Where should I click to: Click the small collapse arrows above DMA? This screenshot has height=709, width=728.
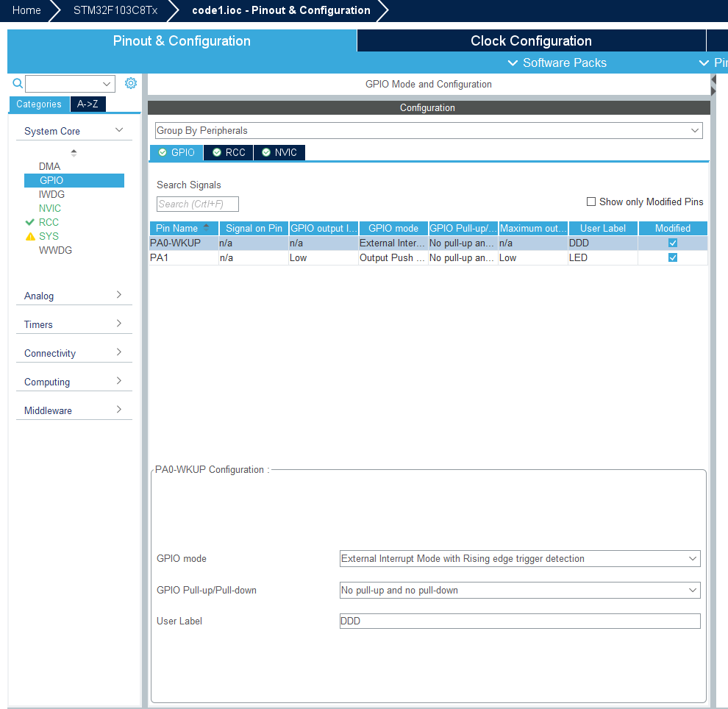[74, 152]
